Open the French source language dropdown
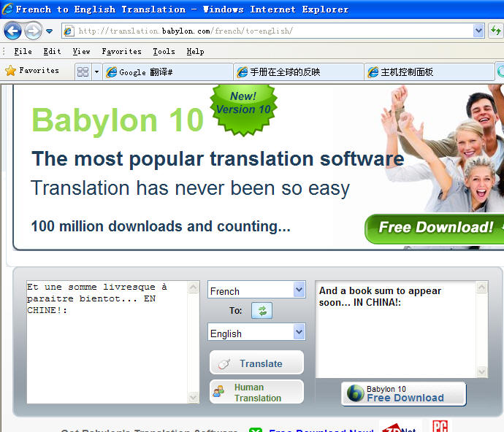The width and height of the screenshot is (504, 432). tap(256, 290)
